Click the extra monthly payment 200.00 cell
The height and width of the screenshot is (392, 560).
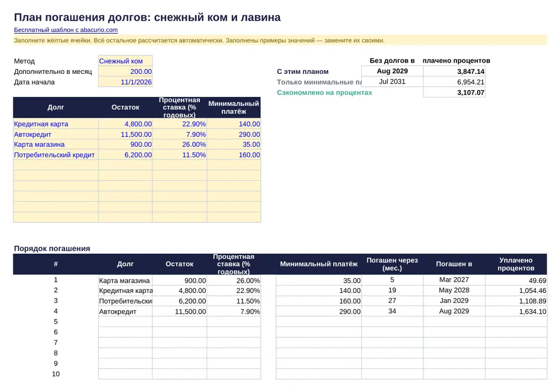125,72
